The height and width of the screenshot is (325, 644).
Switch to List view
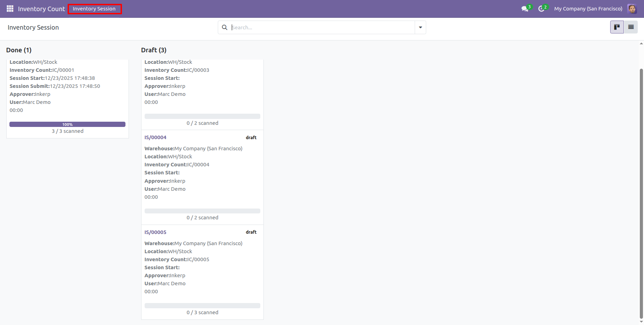click(x=631, y=27)
